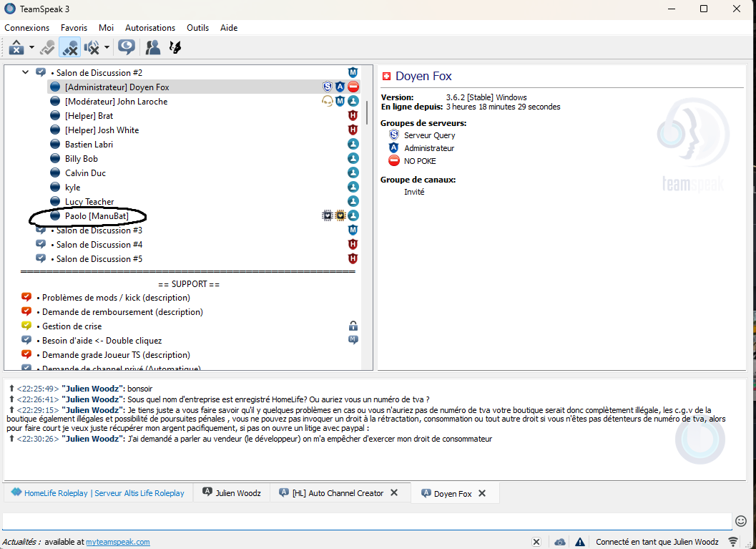Toggle speaker mute in the toolbar
Screen dimensions: 756x549
92,48
